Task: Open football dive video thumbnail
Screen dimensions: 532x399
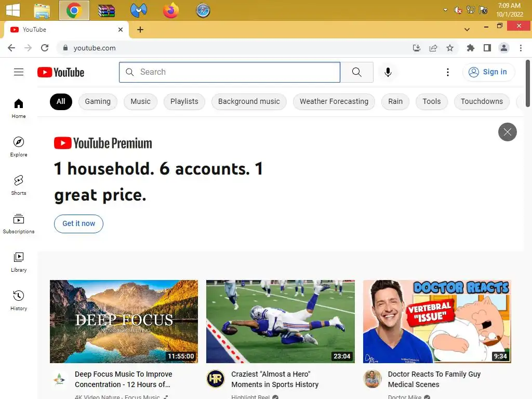Action: (x=280, y=321)
